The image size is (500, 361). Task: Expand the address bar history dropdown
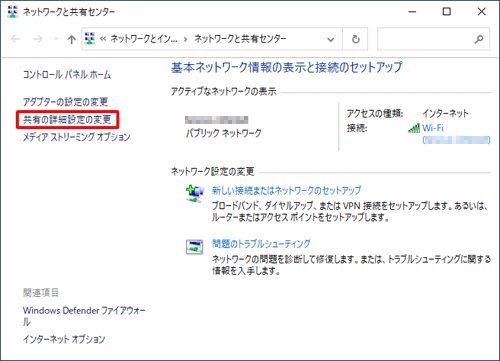coord(331,40)
